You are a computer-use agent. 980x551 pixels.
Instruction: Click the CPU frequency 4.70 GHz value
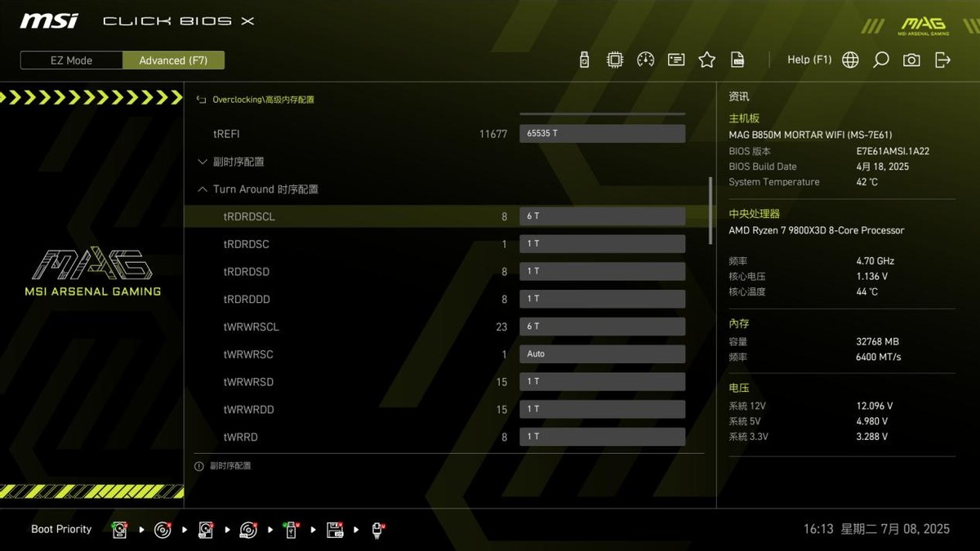tap(875, 261)
